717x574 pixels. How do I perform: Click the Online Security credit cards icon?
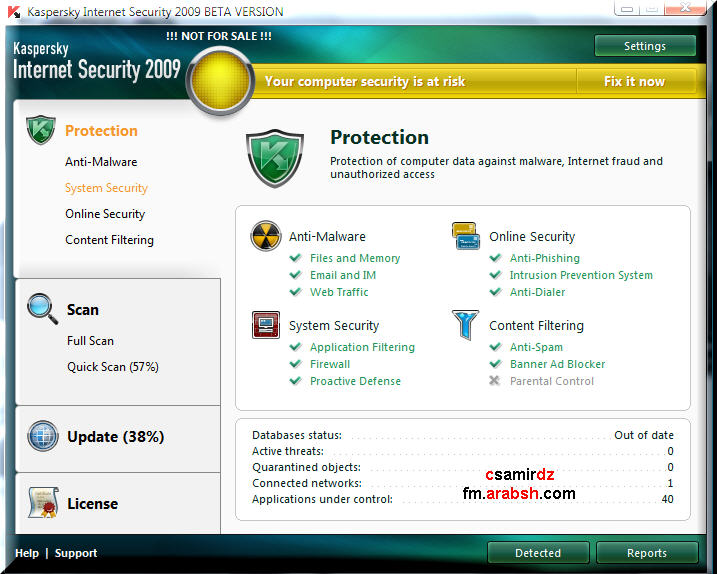tap(466, 236)
